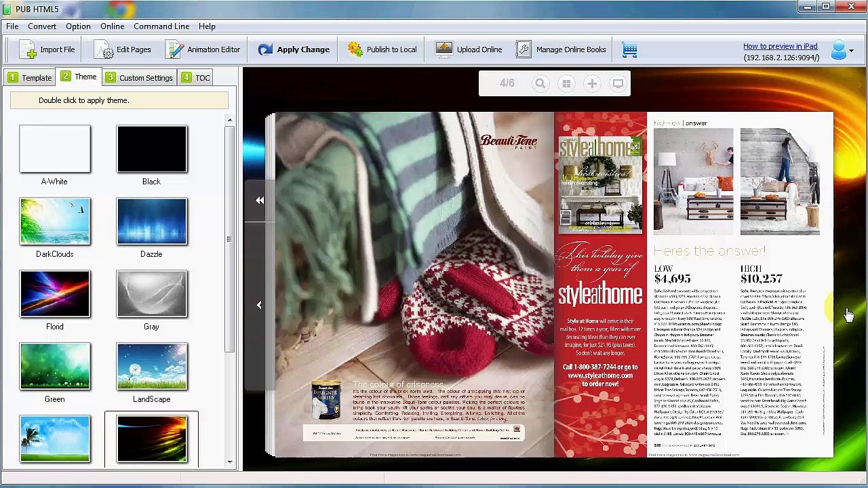Select the highlighted dark colorful swirl theme

[151, 439]
